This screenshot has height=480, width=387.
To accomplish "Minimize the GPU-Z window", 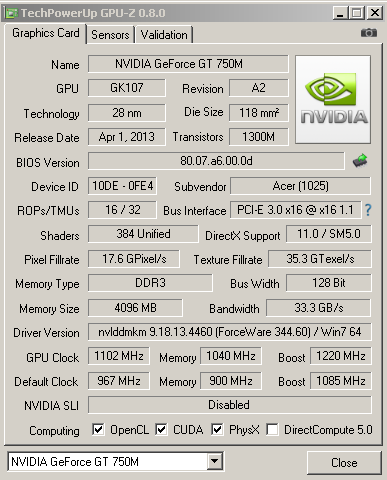I will (340, 13).
